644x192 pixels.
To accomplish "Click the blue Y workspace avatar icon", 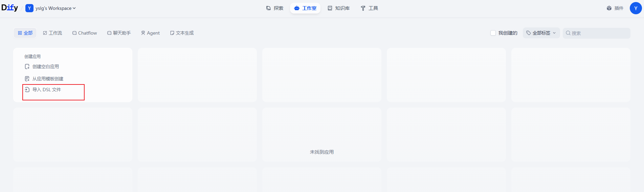I will (x=29, y=8).
